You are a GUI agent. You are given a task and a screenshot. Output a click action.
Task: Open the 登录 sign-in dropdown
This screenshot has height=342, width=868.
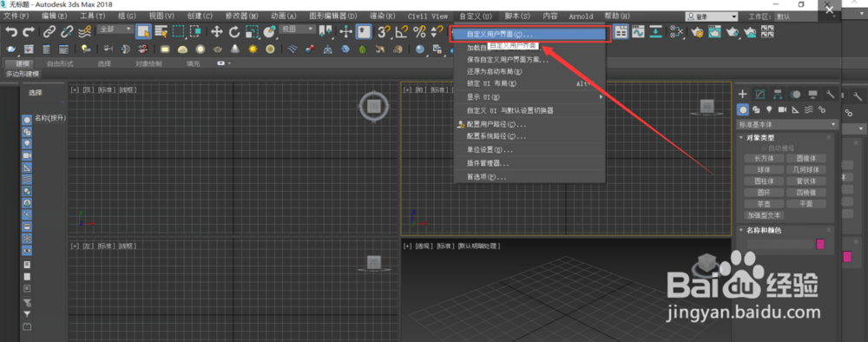point(711,16)
